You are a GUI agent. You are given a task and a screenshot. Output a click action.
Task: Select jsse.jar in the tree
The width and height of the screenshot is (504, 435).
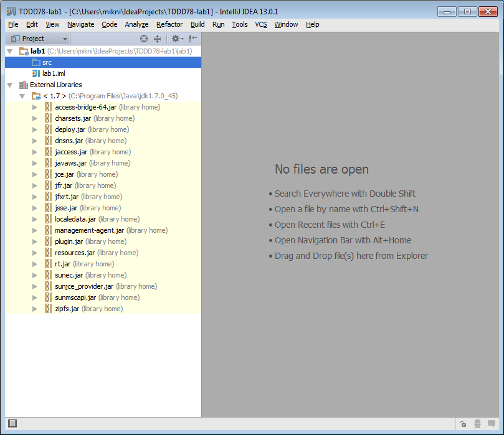point(66,208)
